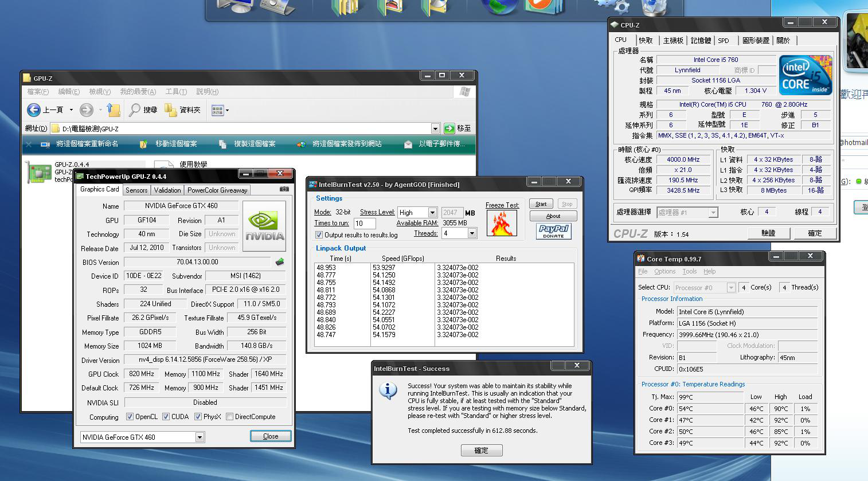This screenshot has height=481, width=868.
Task: Open the Options menu in Core Temp
Action: pyautogui.click(x=664, y=272)
